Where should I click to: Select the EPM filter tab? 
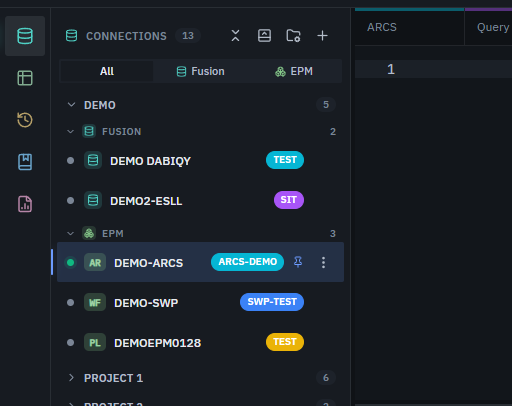coord(294,71)
